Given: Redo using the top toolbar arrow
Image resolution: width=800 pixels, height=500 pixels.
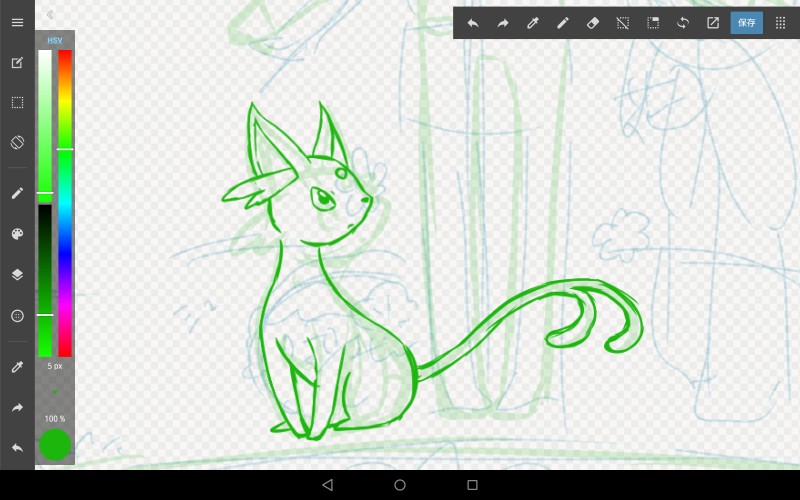Looking at the screenshot, I should 503,23.
